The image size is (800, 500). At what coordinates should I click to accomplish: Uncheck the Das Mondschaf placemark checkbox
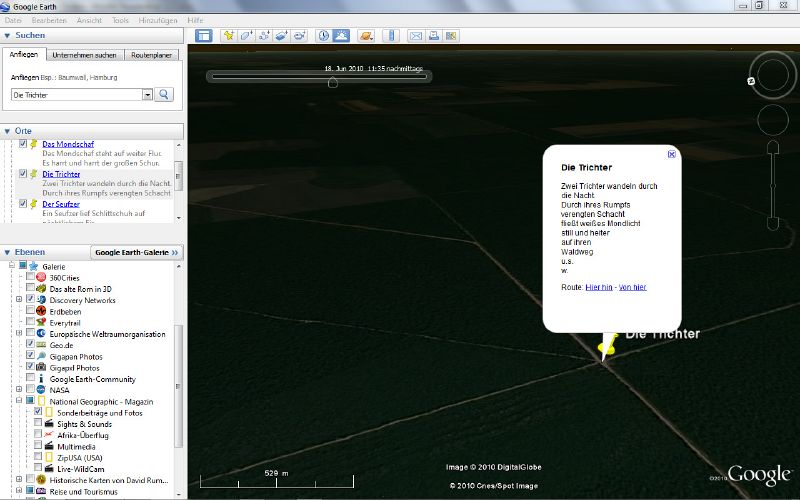pos(23,144)
